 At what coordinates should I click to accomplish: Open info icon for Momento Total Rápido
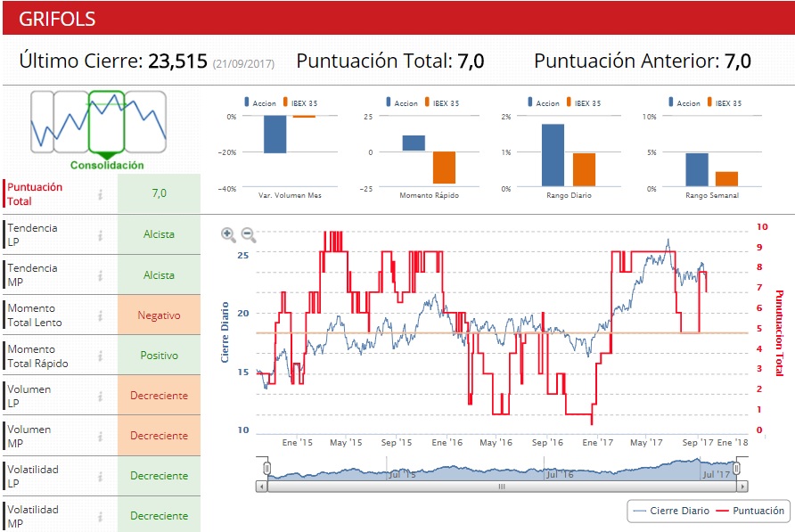101,356
